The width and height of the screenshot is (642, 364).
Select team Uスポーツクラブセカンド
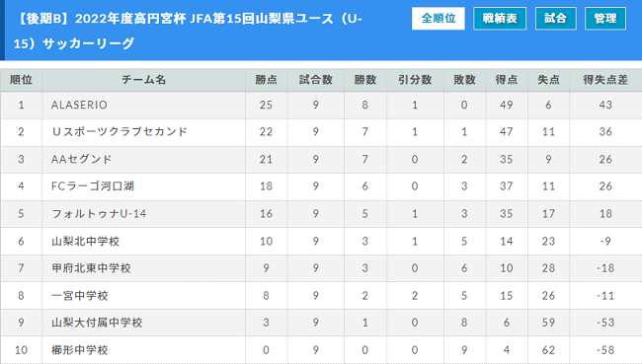pos(120,132)
